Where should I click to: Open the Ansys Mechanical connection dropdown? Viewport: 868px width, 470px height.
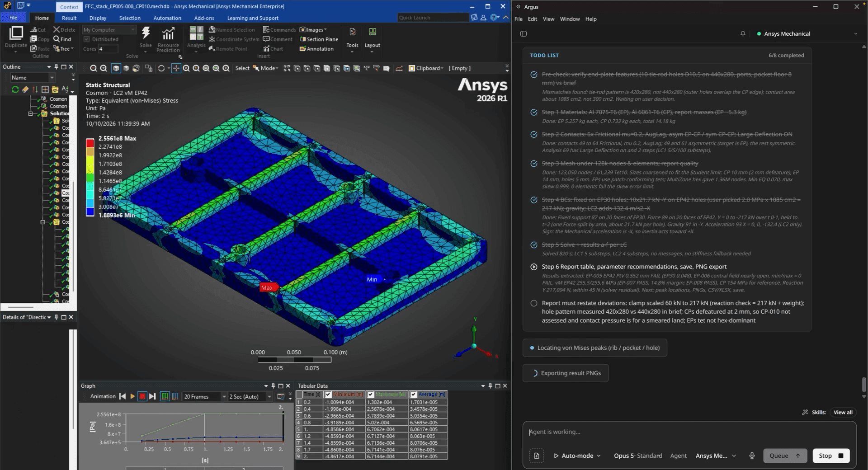[x=807, y=34]
